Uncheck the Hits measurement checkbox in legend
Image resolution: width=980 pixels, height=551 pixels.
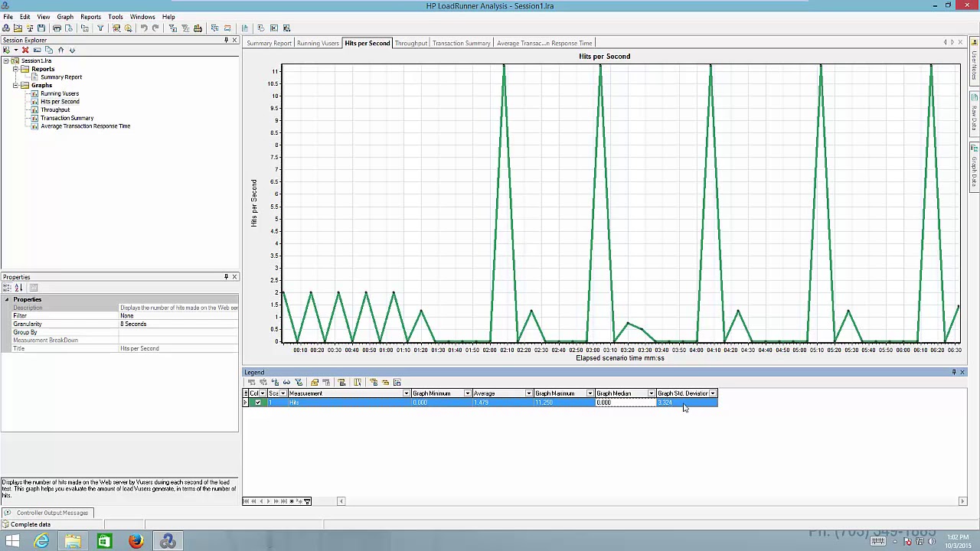(x=258, y=403)
